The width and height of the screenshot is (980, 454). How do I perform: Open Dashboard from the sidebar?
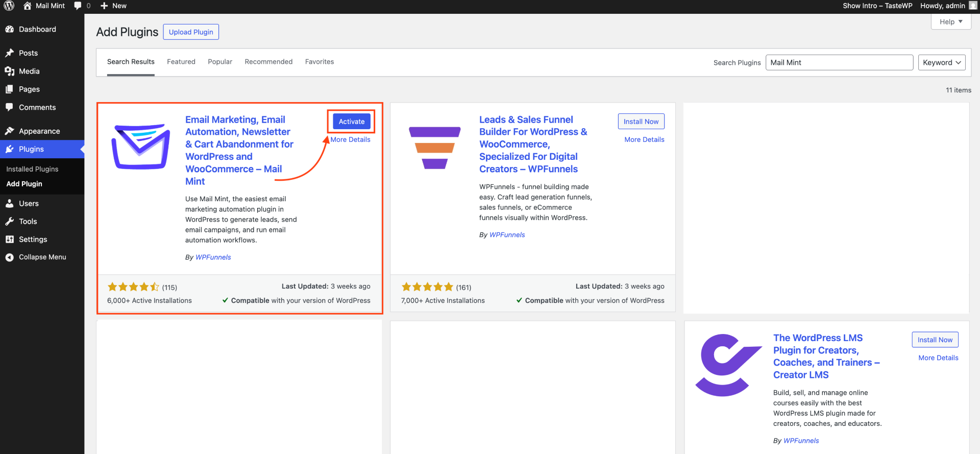point(37,29)
